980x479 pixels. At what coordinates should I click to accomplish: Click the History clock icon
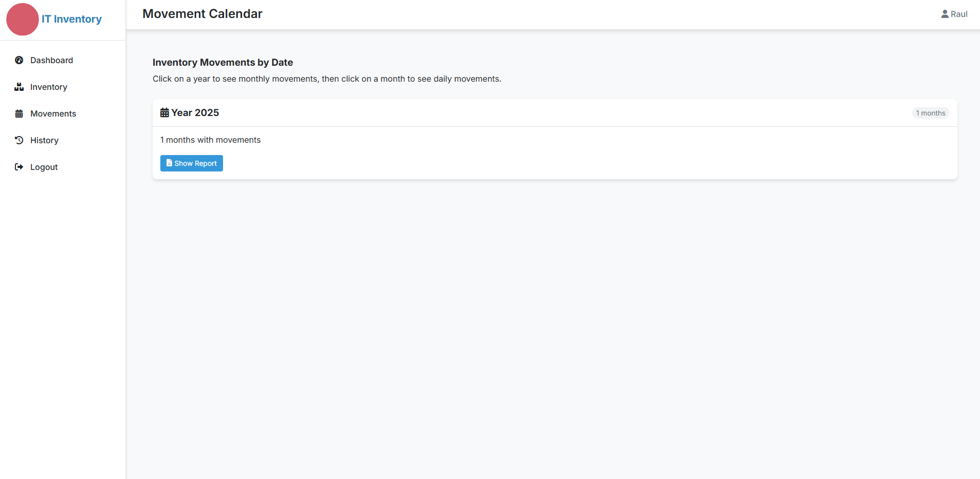tap(19, 140)
